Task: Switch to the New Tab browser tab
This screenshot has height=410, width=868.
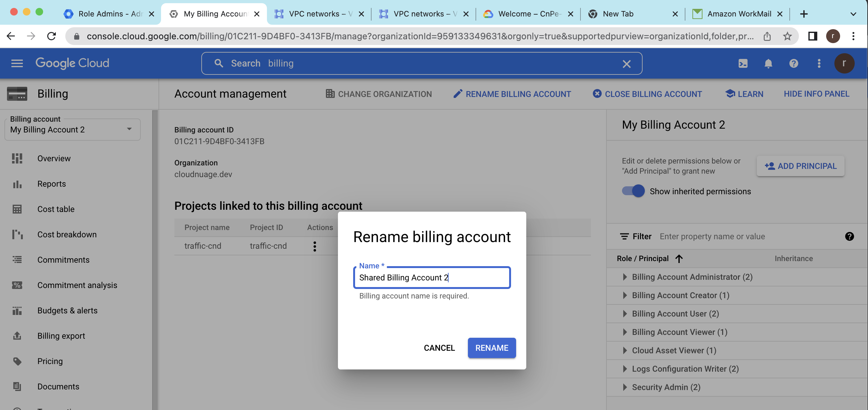Action: (x=632, y=14)
